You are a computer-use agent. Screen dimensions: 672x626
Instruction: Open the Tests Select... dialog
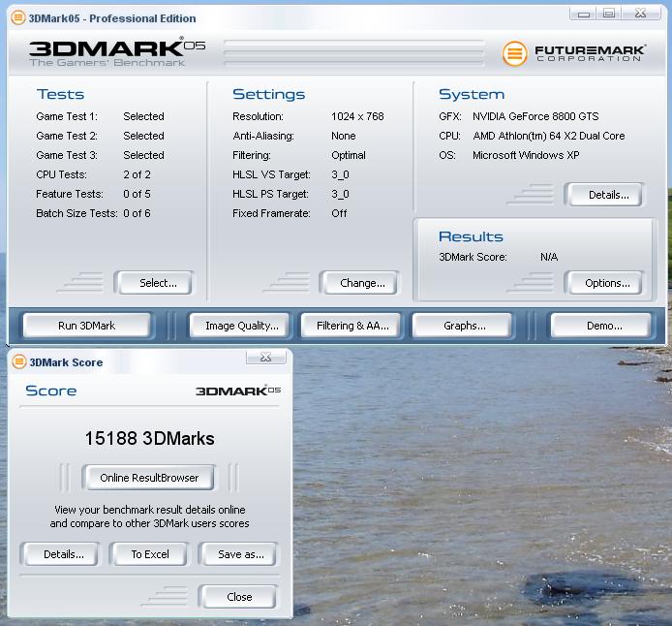(x=155, y=283)
